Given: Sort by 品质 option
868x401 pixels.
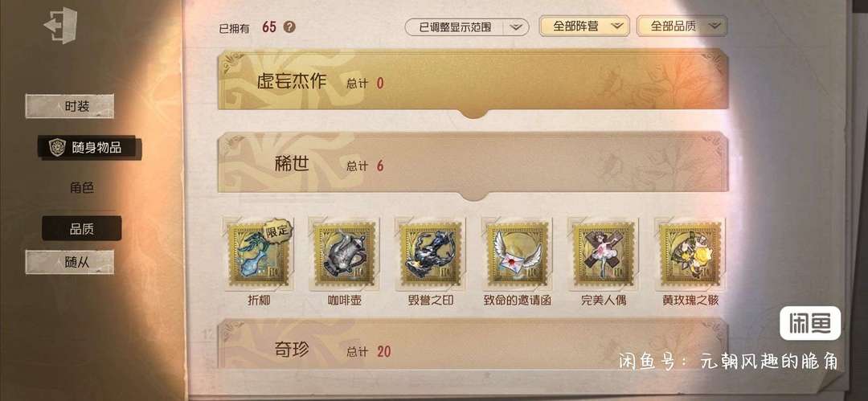Looking at the screenshot, I should pos(81,228).
